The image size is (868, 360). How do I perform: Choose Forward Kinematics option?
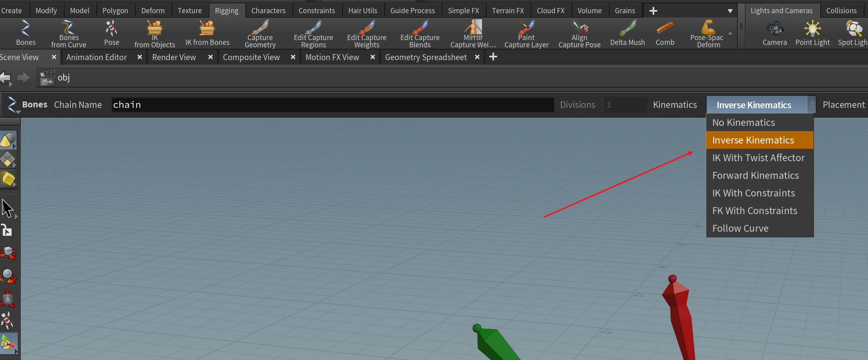coord(760,176)
